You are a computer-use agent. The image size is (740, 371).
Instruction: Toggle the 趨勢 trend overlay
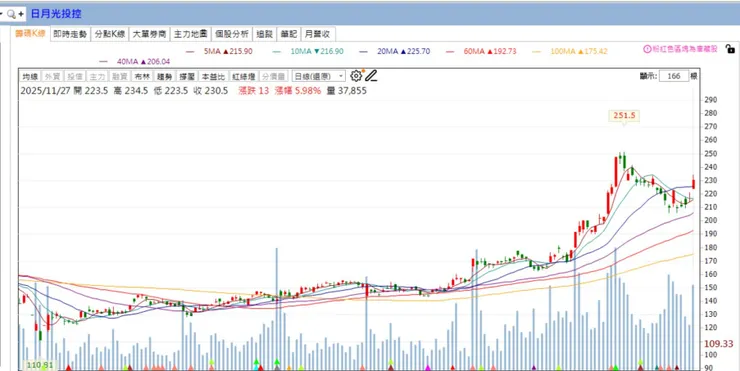164,76
